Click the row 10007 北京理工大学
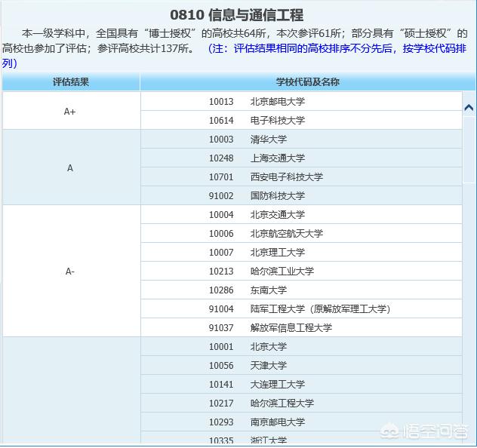The width and height of the screenshot is (477, 448). coord(301,252)
